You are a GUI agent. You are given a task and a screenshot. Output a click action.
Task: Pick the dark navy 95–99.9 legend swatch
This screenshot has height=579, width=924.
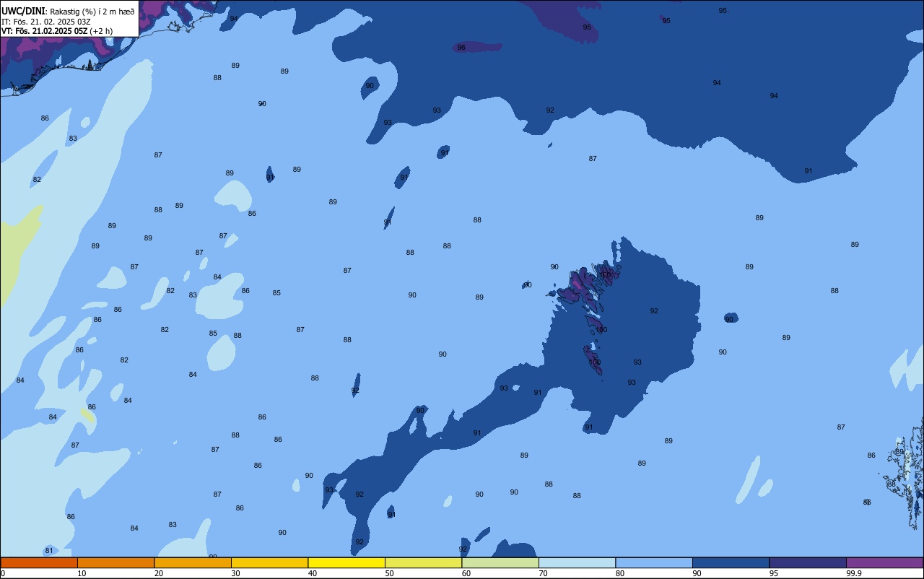click(x=808, y=562)
